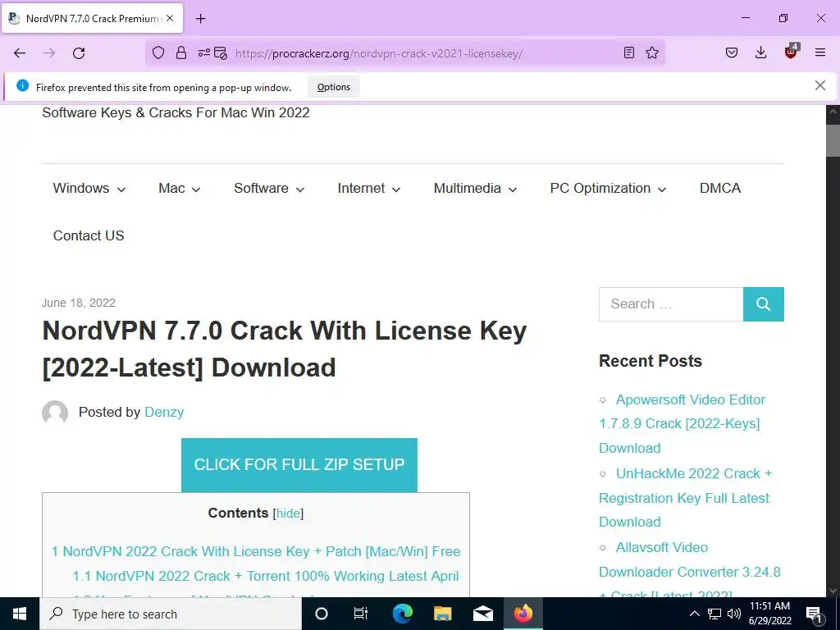This screenshot has width=840, height=630.
Task: Click the June 18, 2022 date
Action: click(x=79, y=303)
